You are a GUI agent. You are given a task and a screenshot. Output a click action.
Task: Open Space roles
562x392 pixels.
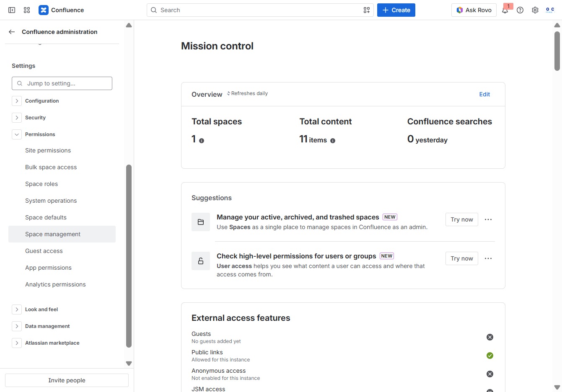coord(62,184)
